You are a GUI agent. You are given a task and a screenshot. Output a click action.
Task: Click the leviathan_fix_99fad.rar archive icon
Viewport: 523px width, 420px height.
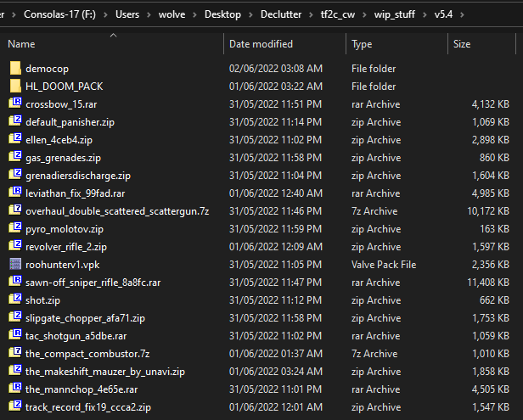[x=15, y=193]
